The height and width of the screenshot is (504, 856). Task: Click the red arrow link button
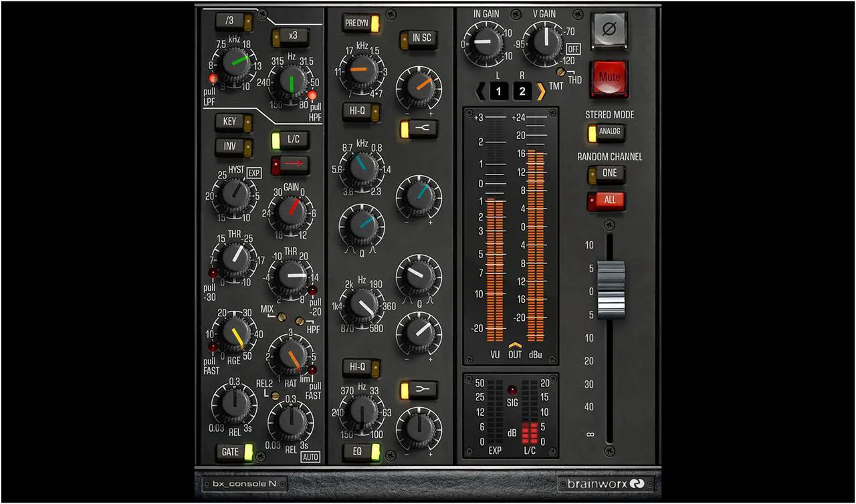[x=290, y=165]
